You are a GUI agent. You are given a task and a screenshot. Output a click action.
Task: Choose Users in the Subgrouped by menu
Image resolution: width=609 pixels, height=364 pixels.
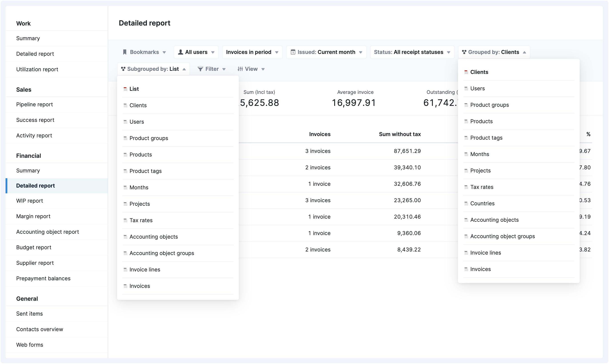coord(178,122)
